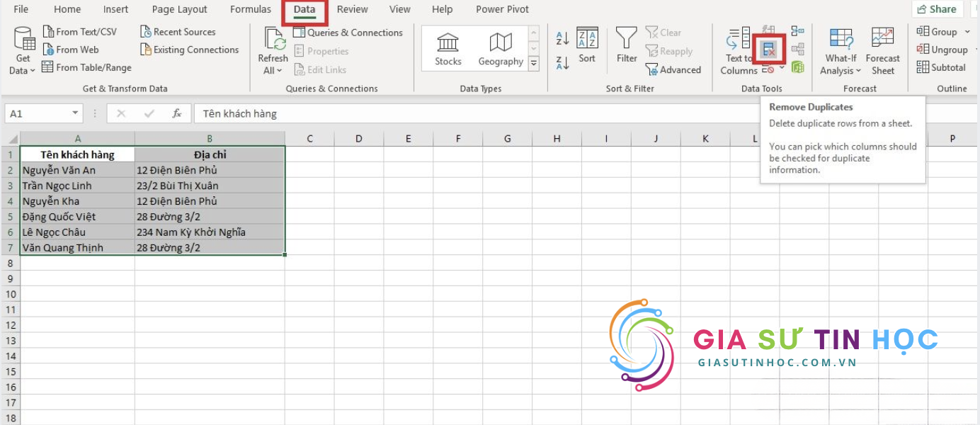Open the green Manage Data Model icon
Image resolution: width=980 pixels, height=425 pixels.
[x=798, y=67]
